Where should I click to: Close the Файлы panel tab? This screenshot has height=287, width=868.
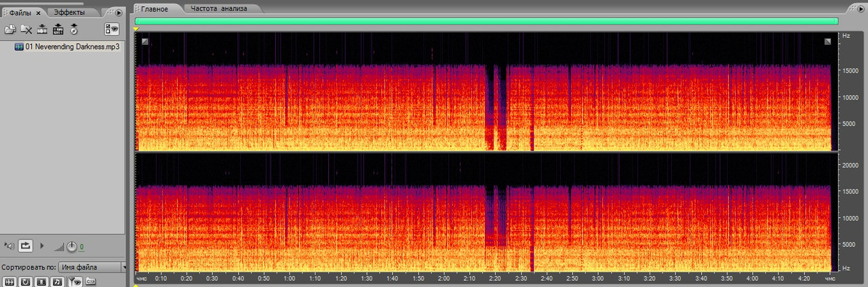[38, 12]
